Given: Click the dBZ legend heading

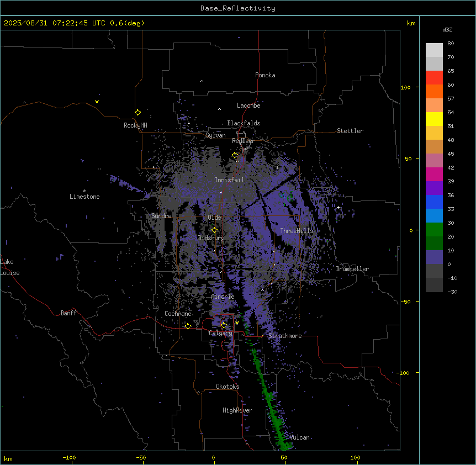Looking at the screenshot, I should [x=447, y=29].
